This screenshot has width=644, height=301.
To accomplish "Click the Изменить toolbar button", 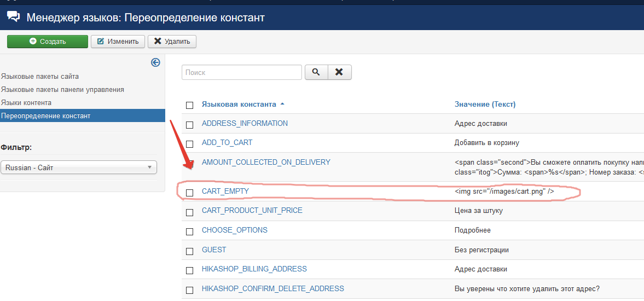I will click(x=118, y=42).
